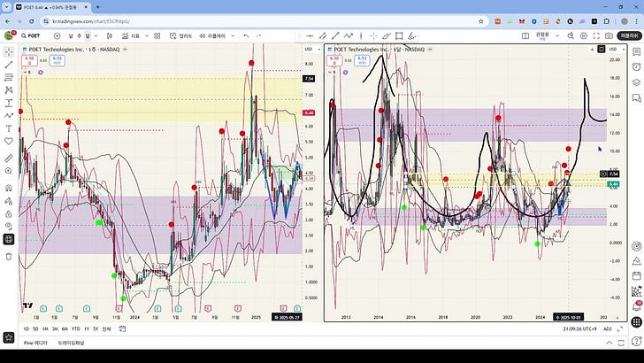Open quick search icon in top toolbar
Screen dimensions: 644x363
point(571,36)
